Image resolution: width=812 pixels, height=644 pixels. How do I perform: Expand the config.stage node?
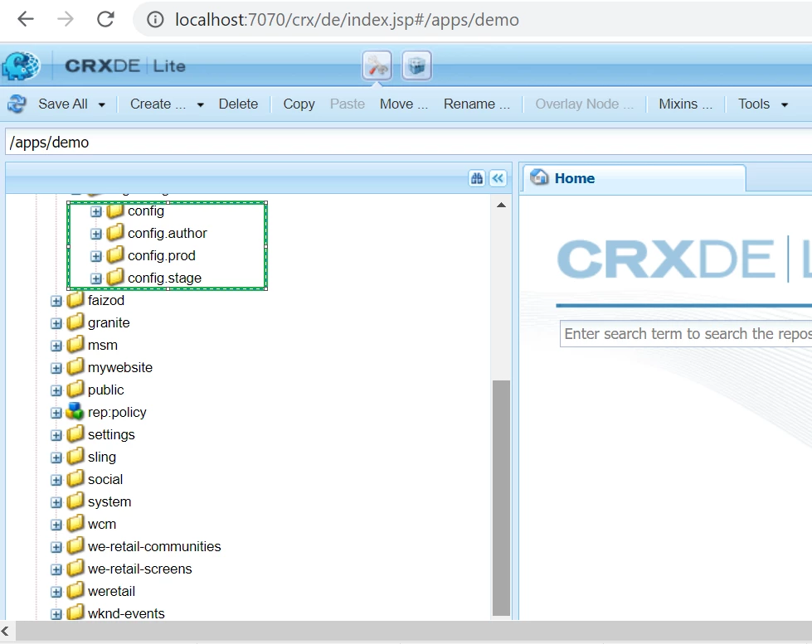[x=96, y=278]
